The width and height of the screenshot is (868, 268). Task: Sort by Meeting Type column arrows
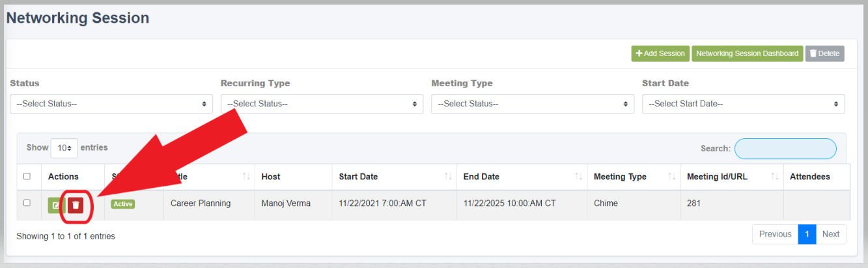[x=671, y=177]
